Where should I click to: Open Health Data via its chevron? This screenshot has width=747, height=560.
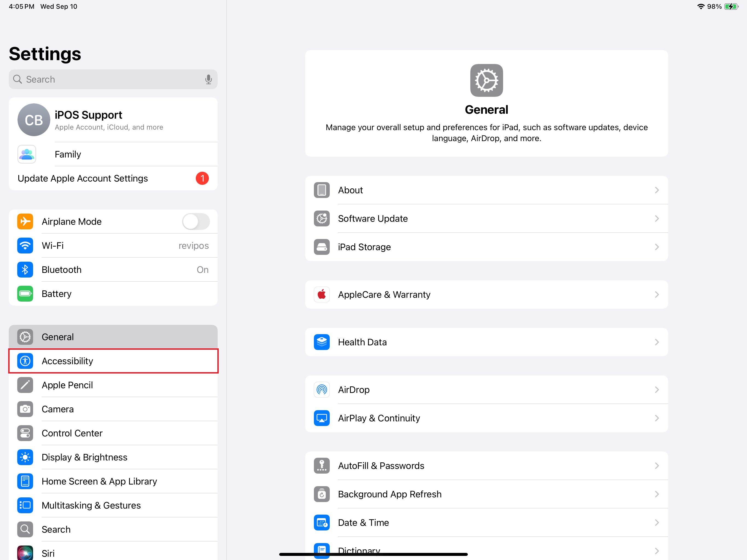(x=657, y=342)
